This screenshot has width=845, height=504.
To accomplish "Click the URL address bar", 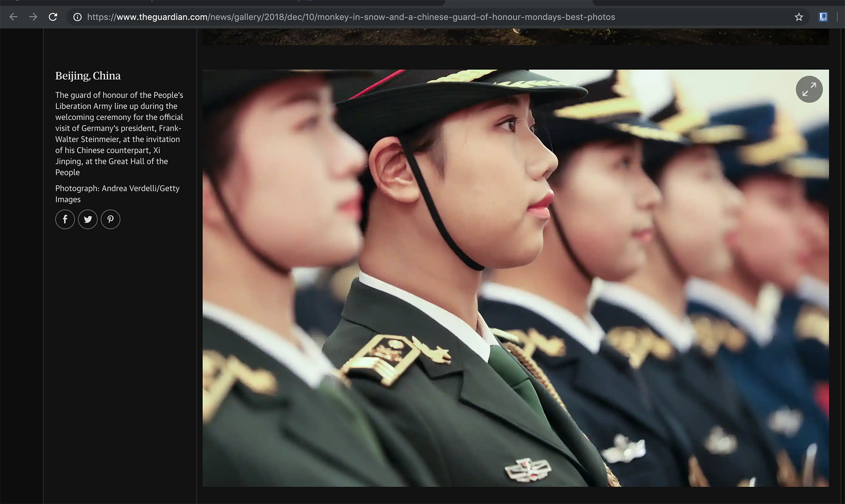I will tap(351, 17).
